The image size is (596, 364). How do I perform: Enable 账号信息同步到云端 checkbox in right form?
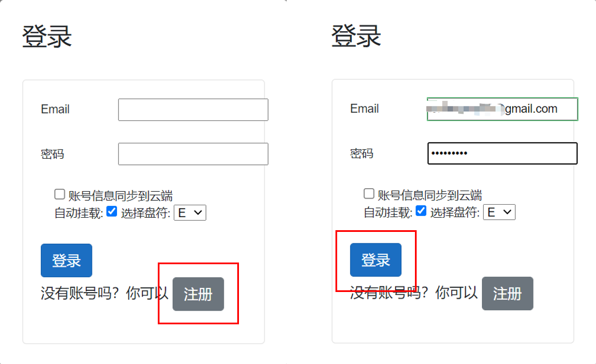(x=369, y=193)
